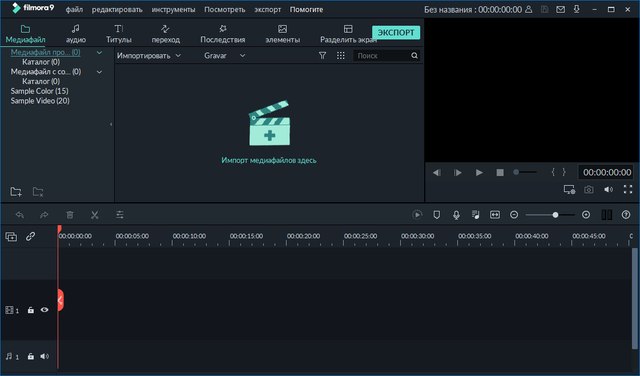The image size is (640, 376).
Task: Stop the preview playback
Action: point(500,172)
